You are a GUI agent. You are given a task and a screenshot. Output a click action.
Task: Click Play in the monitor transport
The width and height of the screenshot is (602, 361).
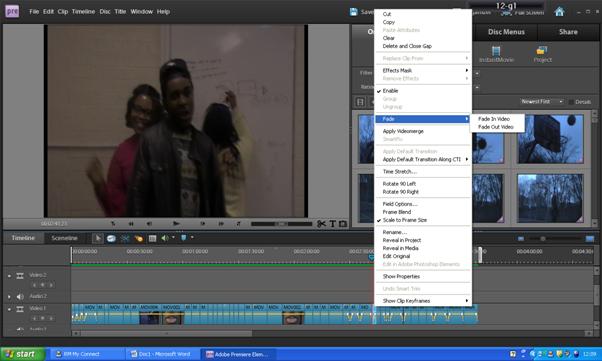pos(176,223)
